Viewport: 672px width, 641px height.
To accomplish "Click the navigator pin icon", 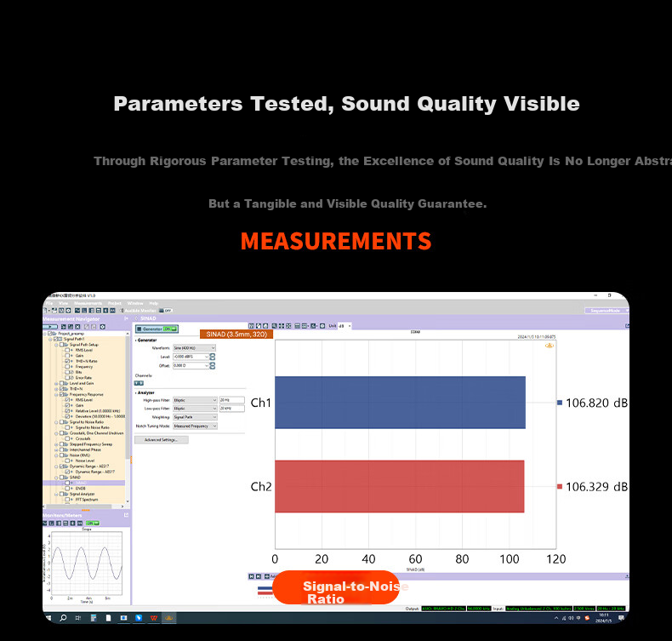I will pos(126,318).
